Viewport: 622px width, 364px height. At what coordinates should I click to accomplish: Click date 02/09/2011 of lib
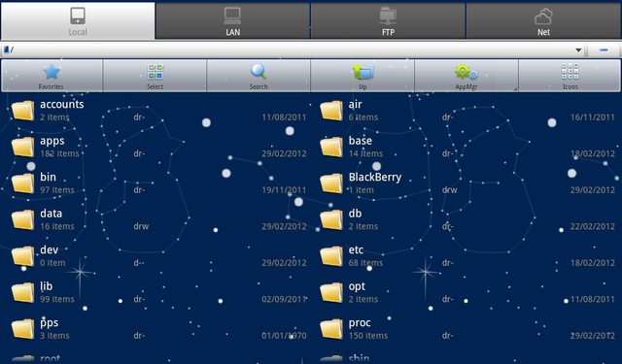coord(284,299)
